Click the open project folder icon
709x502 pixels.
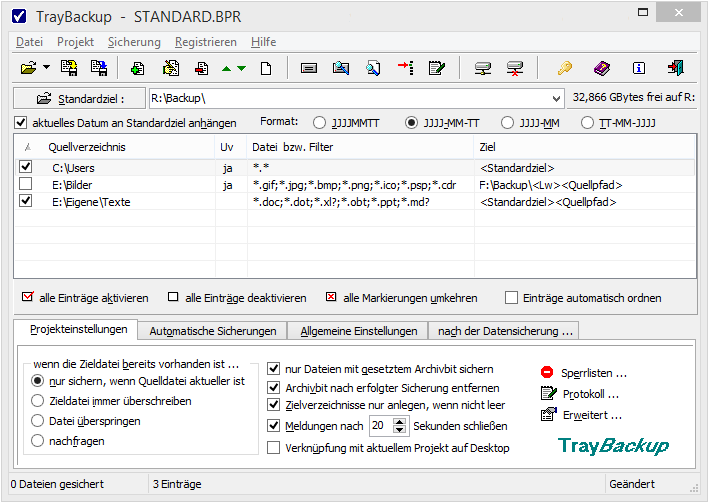coord(28,68)
